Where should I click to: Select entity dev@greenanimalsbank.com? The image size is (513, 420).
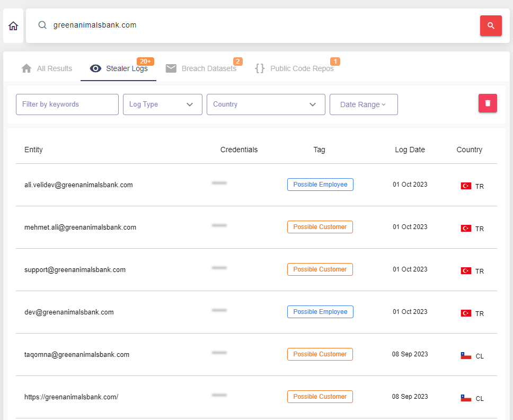pyautogui.click(x=69, y=312)
